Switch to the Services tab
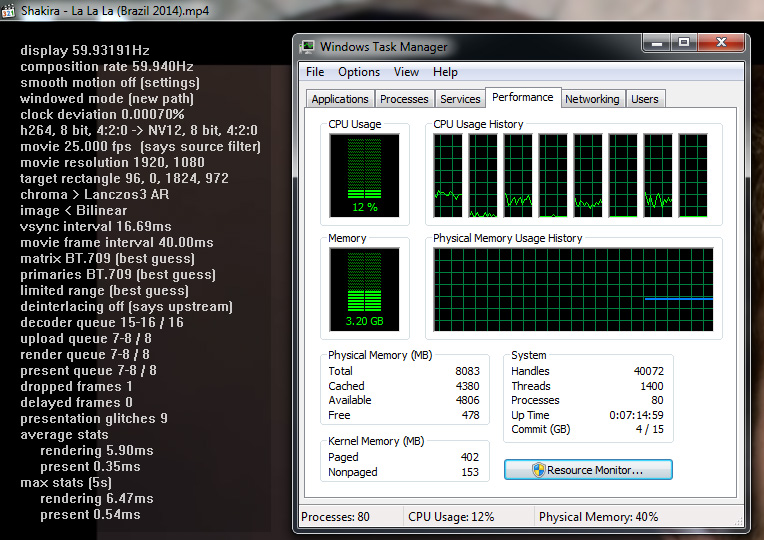 460,99
